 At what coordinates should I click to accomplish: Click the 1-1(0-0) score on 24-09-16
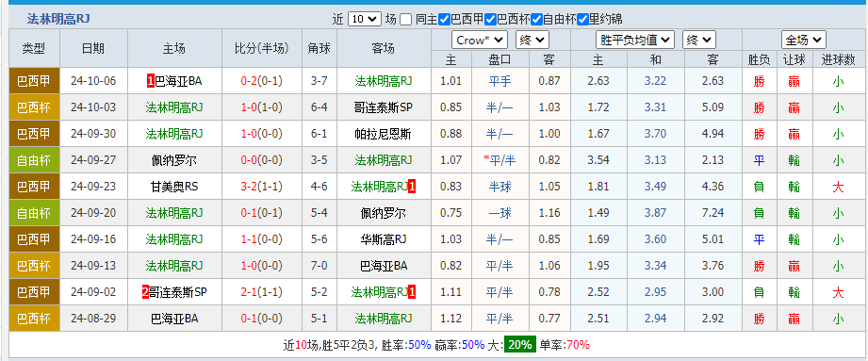(x=262, y=239)
